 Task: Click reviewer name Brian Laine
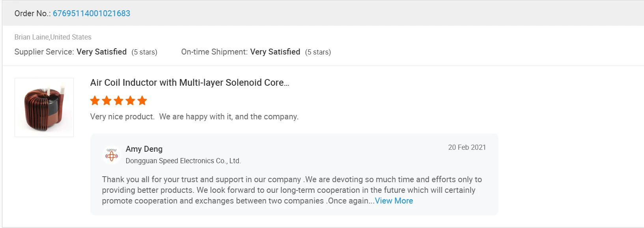click(32, 37)
